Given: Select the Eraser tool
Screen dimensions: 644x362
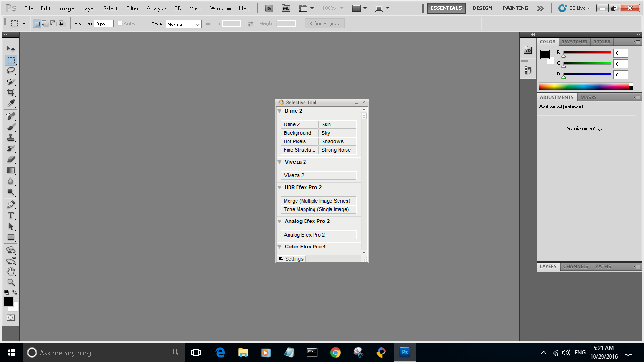Looking at the screenshot, I should [x=11, y=159].
